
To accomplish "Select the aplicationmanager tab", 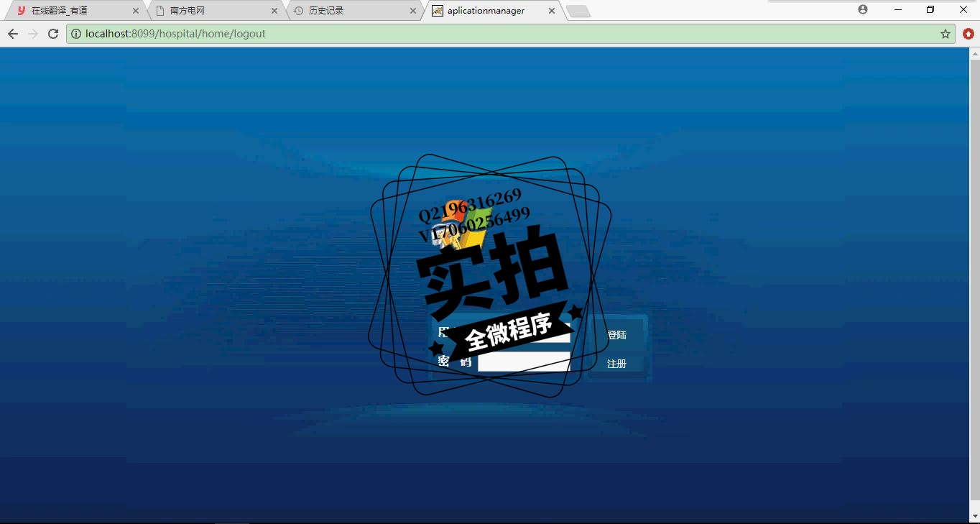I will point(493,11).
